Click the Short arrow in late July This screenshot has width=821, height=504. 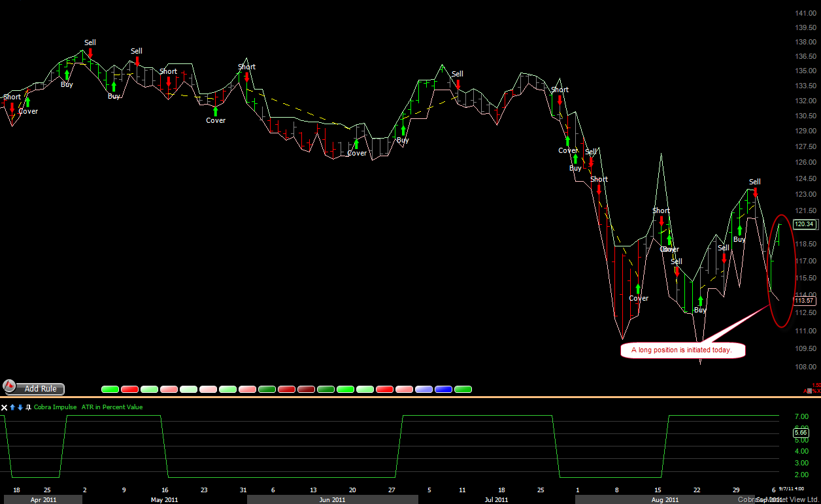point(560,99)
